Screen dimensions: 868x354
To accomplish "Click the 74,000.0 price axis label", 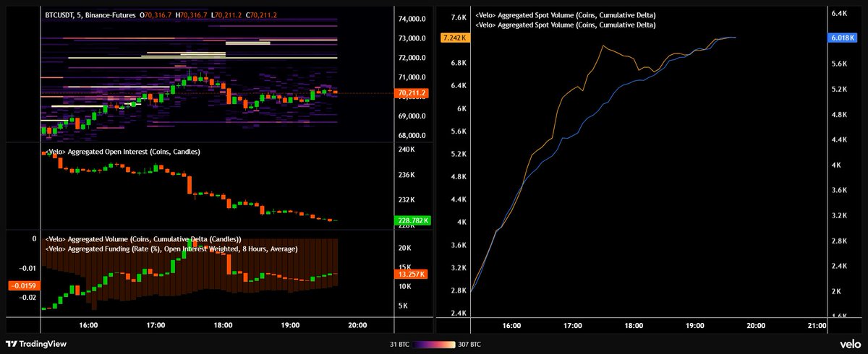I will click(412, 19).
